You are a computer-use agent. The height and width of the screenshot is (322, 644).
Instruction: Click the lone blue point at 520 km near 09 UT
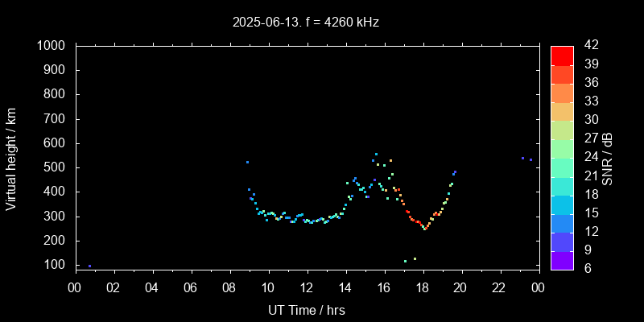pos(247,162)
